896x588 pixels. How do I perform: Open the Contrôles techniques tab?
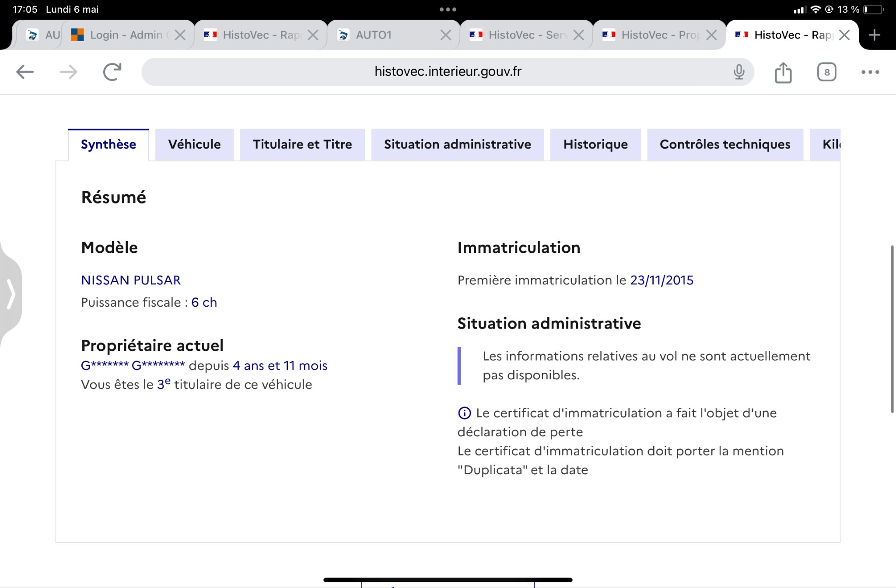[725, 144]
